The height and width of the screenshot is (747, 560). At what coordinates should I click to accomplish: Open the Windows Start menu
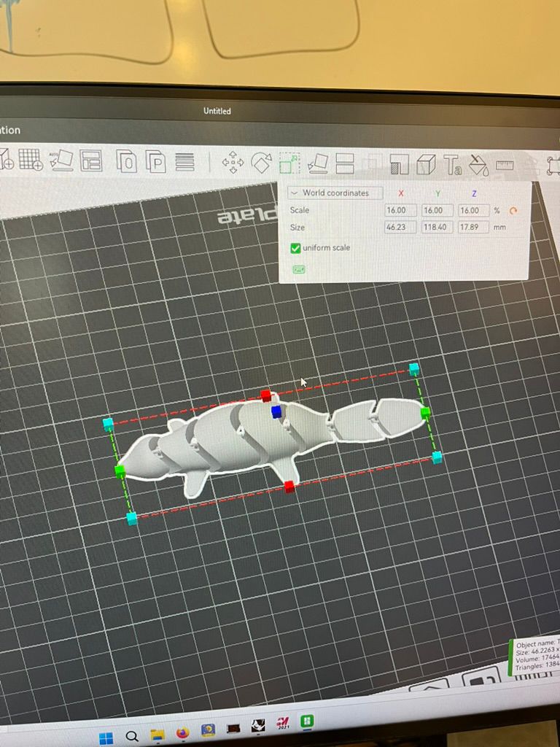106,738
